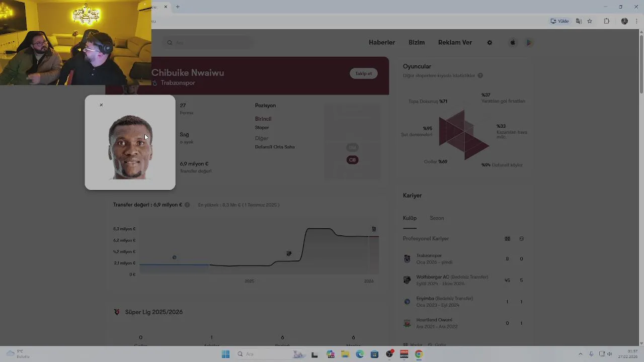Open the Apple App Store link icon
Viewport: 644px width, 362px height.
click(x=513, y=43)
